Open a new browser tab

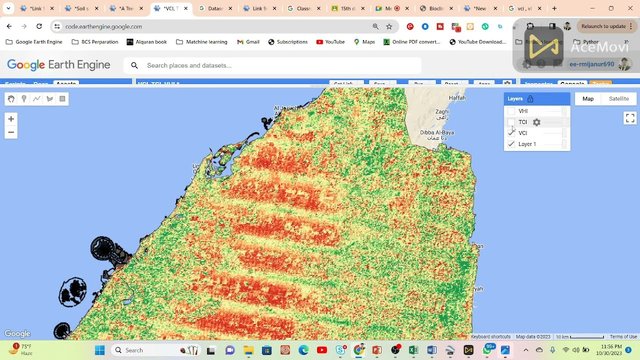tap(554, 8)
